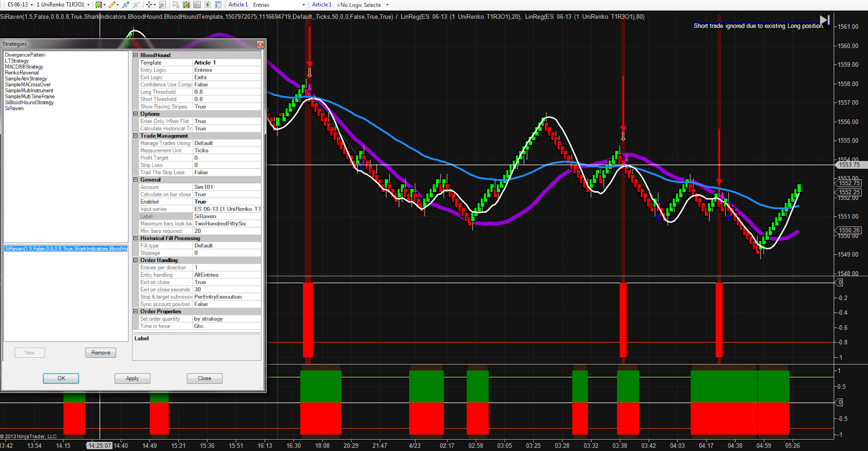
Task: Edit the Short Threshold value
Action: click(227, 99)
